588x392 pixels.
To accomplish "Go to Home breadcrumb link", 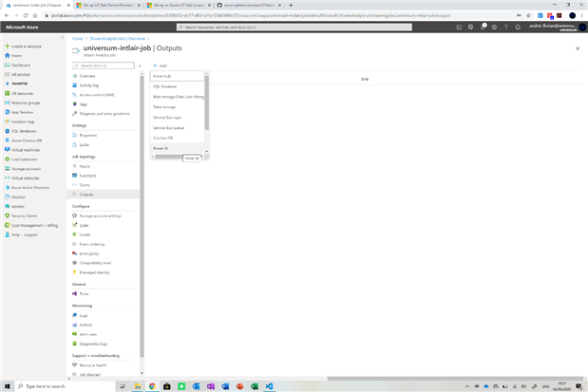I will [x=78, y=39].
